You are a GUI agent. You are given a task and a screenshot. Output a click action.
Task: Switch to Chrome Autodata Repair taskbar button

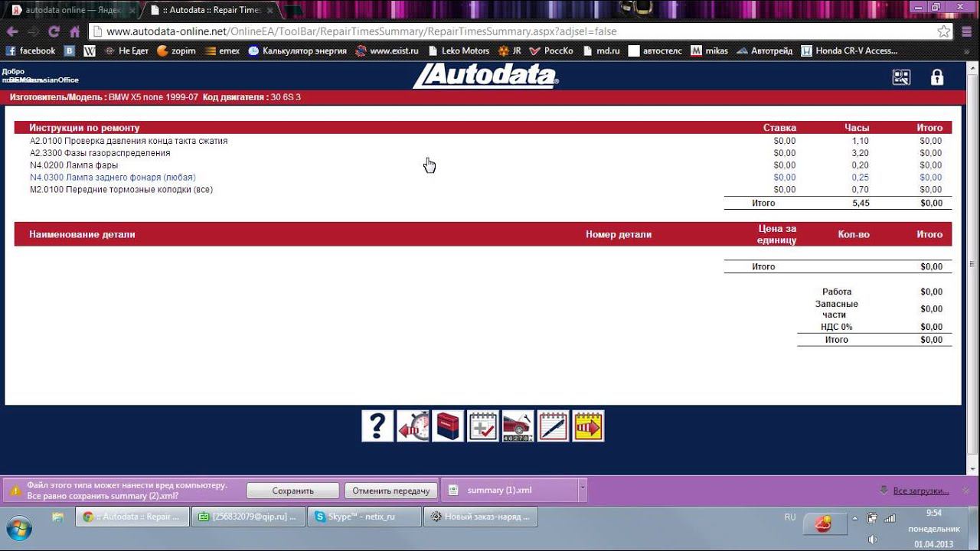click(132, 517)
